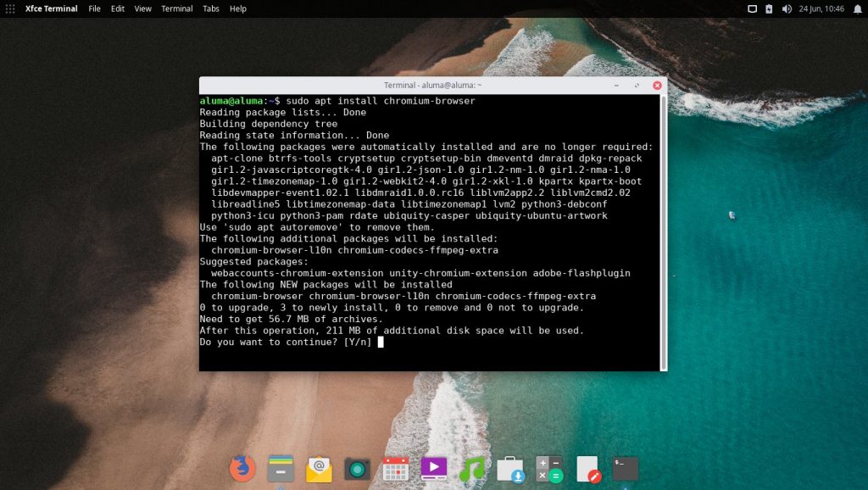Open the clock showing 24 Jun, 10:46
This screenshot has height=490, width=868.
[x=821, y=8]
